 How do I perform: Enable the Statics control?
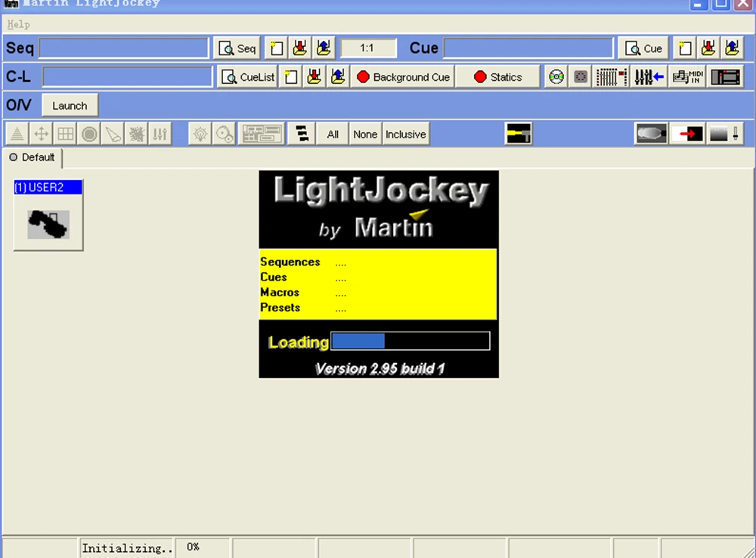(497, 76)
